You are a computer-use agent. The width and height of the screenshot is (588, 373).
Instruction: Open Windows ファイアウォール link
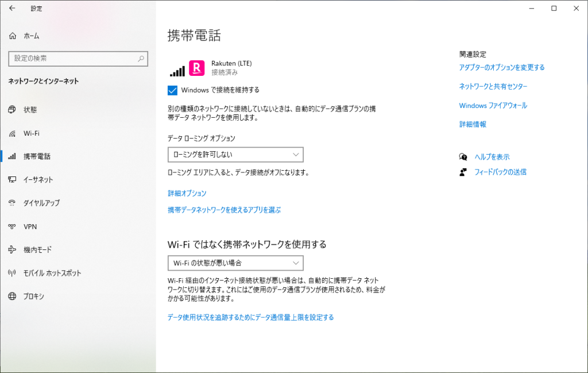(x=493, y=106)
